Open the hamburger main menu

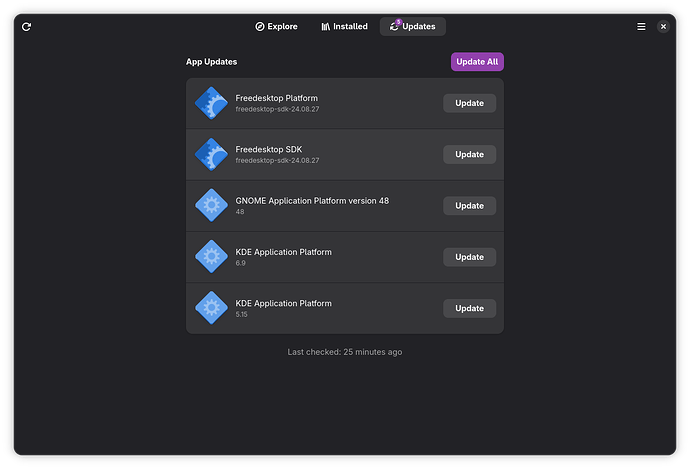click(x=641, y=27)
